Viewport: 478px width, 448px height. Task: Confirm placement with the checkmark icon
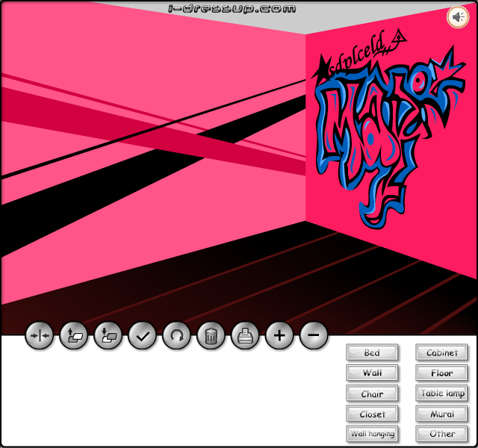coord(143,335)
